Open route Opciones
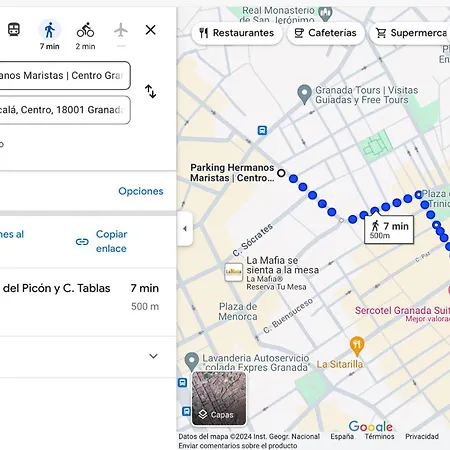This screenshot has height=450, width=450. pos(141,191)
